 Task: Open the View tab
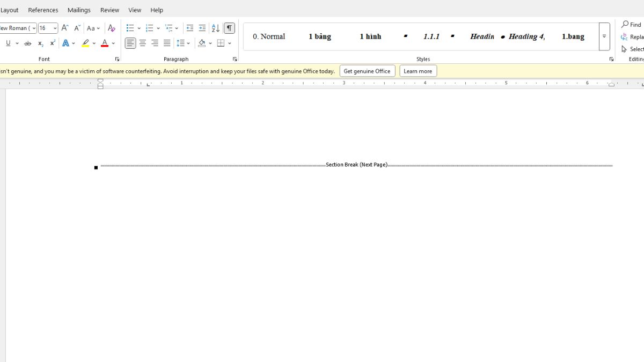point(135,10)
